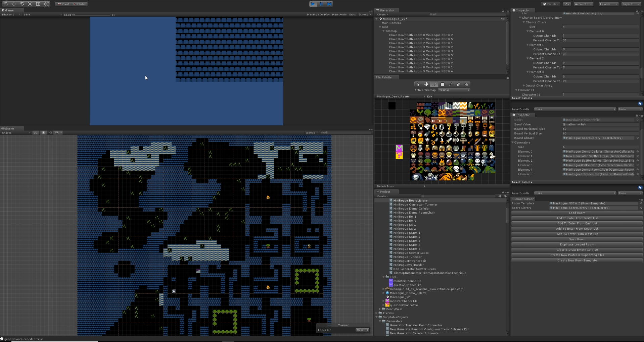Click the Load Room button

[577, 213]
